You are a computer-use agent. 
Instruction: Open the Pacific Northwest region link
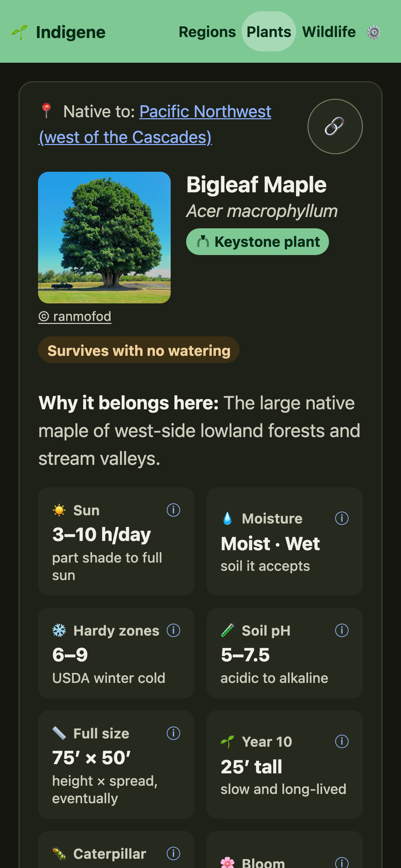click(155, 124)
